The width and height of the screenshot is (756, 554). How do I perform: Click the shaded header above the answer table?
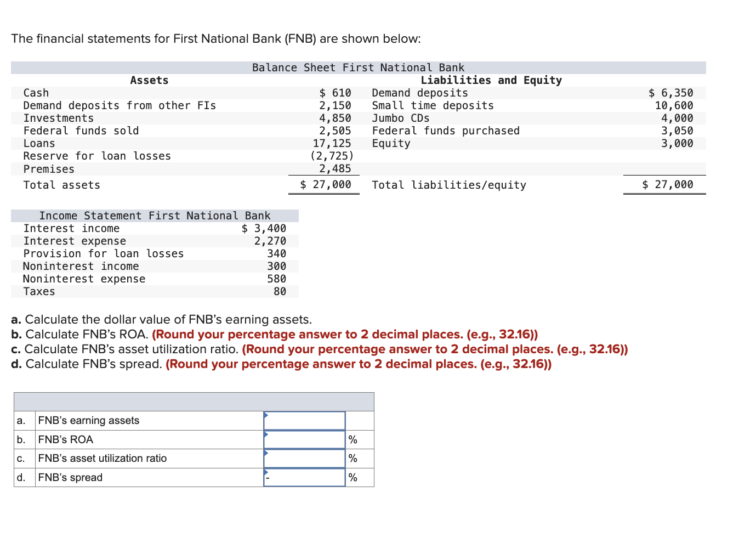point(193,401)
